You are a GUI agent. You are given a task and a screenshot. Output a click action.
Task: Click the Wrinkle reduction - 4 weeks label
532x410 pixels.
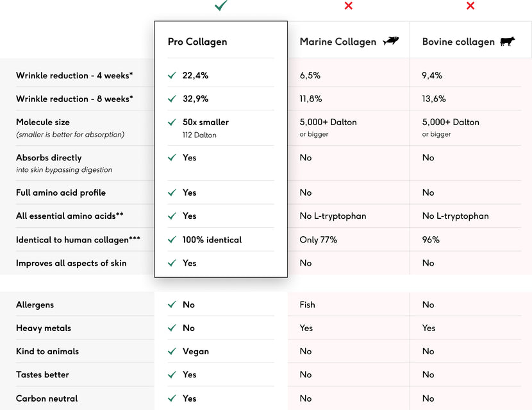click(74, 76)
